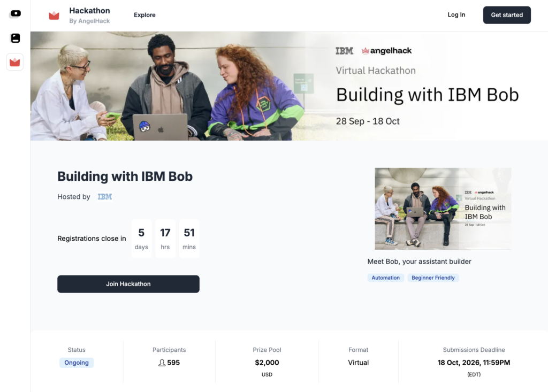Click the 28 Sep - 18 Oct banner date
The width and height of the screenshot is (548, 392).
[368, 121]
